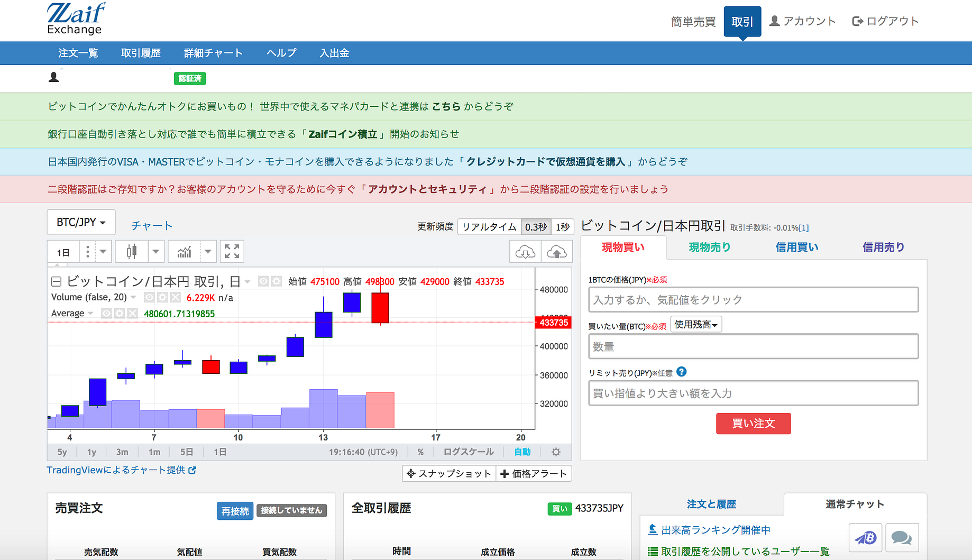Image resolution: width=972 pixels, height=560 pixels.
Task: Click the 価格アラート button
Action: [534, 474]
